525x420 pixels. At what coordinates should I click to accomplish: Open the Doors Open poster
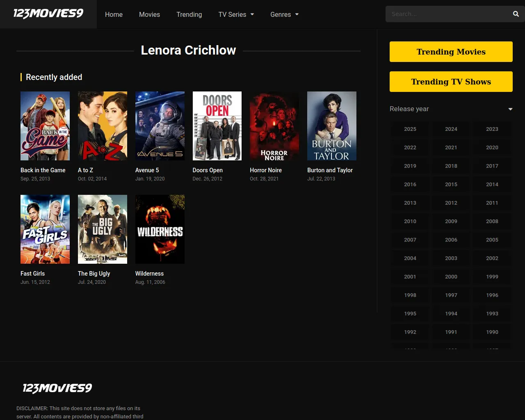(217, 126)
